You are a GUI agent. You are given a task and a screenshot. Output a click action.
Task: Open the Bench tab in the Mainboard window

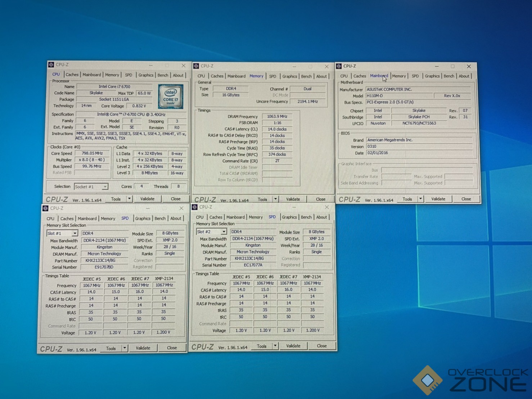[x=448, y=76]
